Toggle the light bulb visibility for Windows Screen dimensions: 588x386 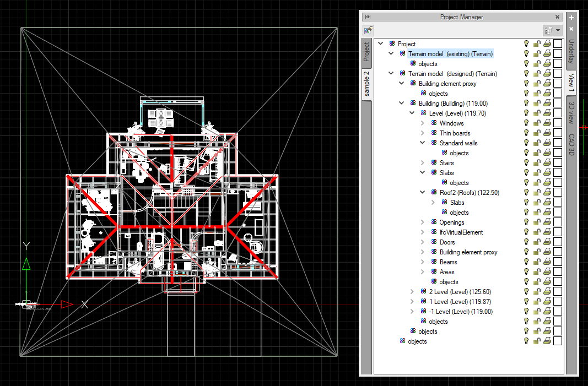tap(526, 123)
